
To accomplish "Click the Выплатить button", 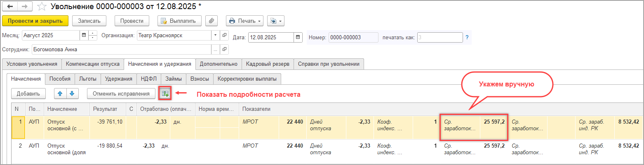I will point(179,21).
